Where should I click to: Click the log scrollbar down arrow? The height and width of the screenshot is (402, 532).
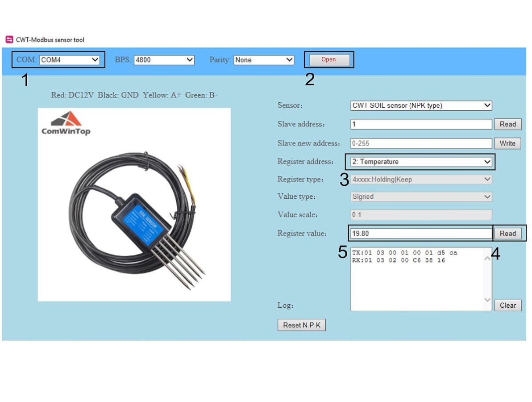[x=487, y=301]
